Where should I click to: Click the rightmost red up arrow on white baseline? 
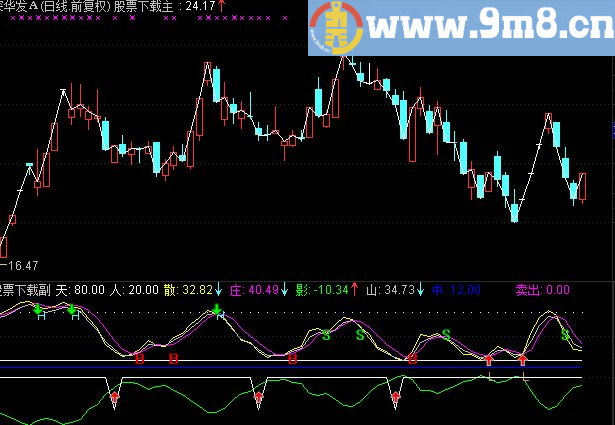point(522,360)
